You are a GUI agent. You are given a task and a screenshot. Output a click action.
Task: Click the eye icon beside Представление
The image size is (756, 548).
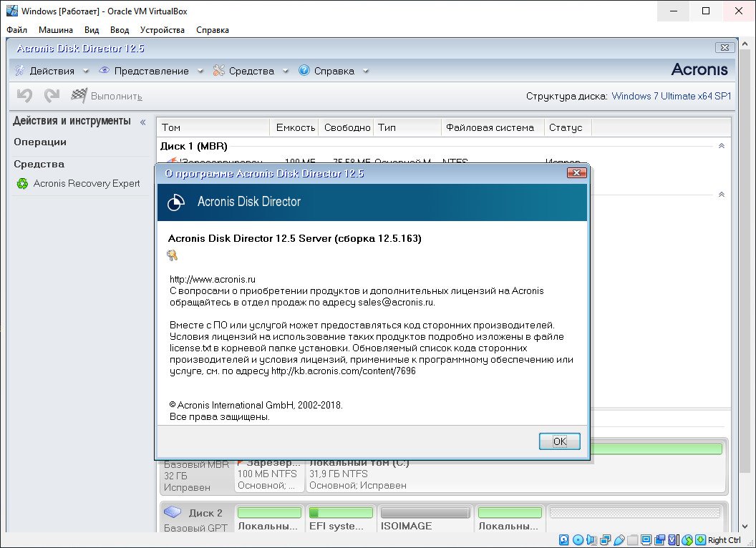coord(104,70)
